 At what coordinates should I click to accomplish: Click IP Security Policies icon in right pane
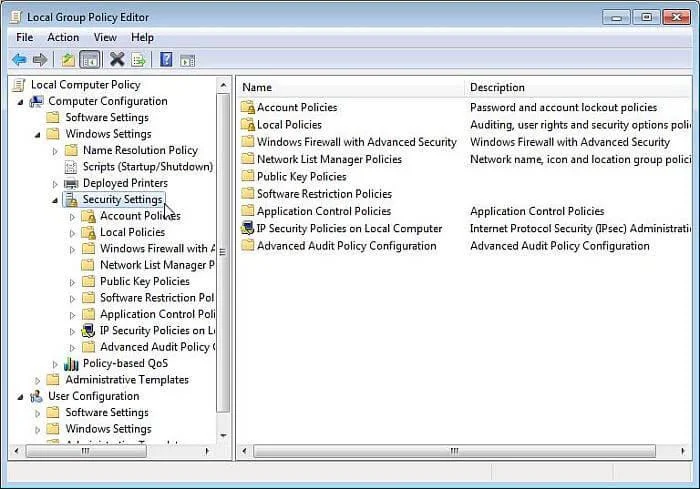click(x=247, y=228)
